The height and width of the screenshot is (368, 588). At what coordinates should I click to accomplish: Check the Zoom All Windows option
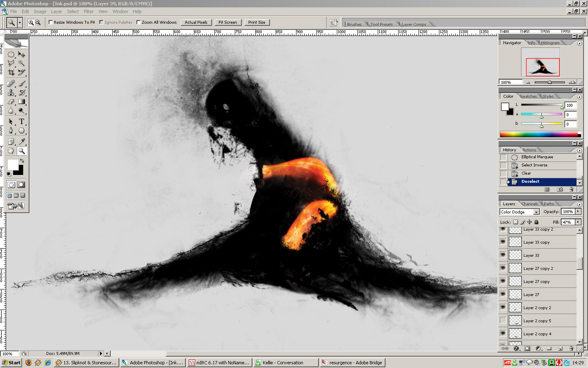click(x=138, y=22)
